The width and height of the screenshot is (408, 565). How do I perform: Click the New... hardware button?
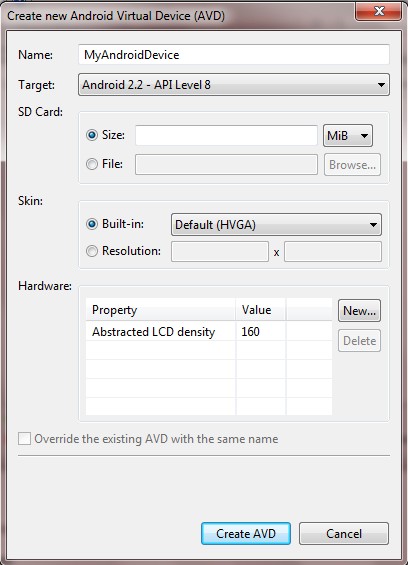pyautogui.click(x=359, y=311)
